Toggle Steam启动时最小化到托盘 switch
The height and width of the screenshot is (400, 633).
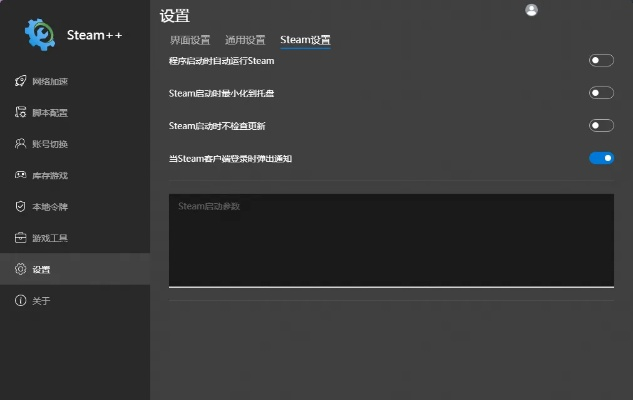[601, 93]
